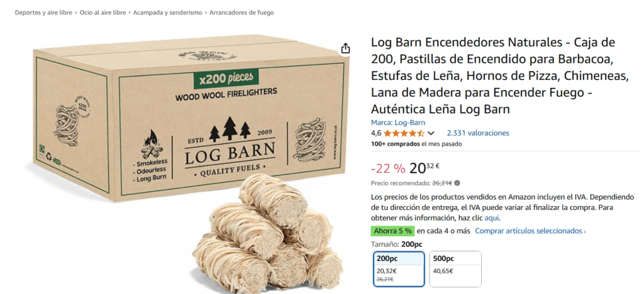
Task: Click the share icon above product image
Action: pos(345,48)
